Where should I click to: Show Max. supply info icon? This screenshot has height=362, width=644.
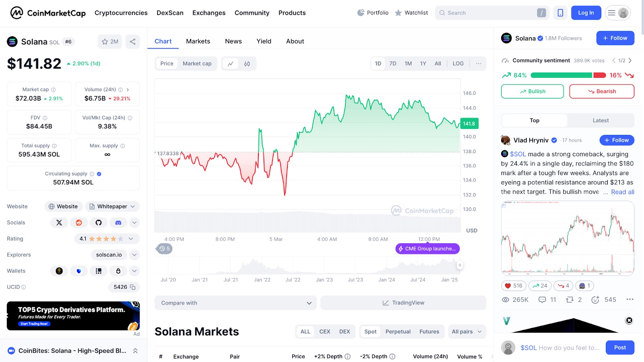[123, 146]
